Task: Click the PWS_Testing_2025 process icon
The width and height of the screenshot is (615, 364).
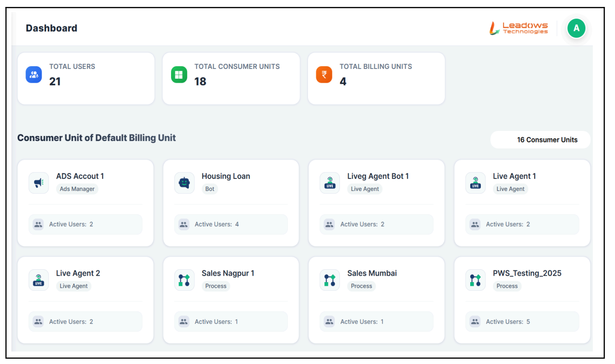Action: (475, 280)
